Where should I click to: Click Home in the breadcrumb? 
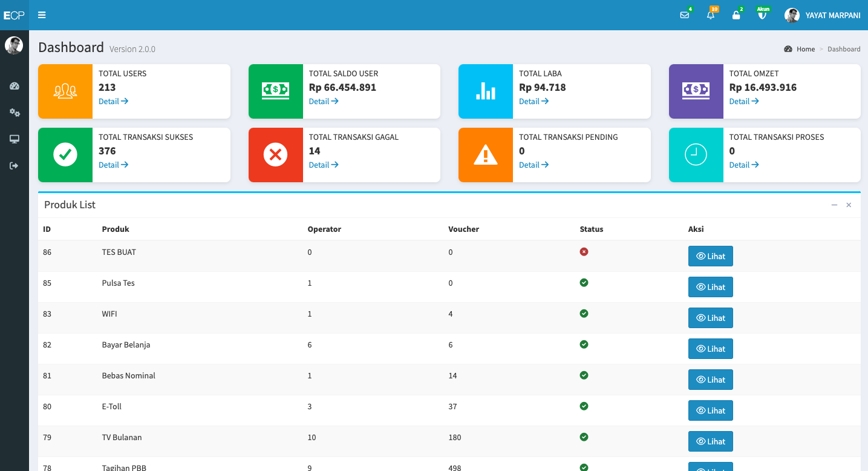tap(805, 49)
